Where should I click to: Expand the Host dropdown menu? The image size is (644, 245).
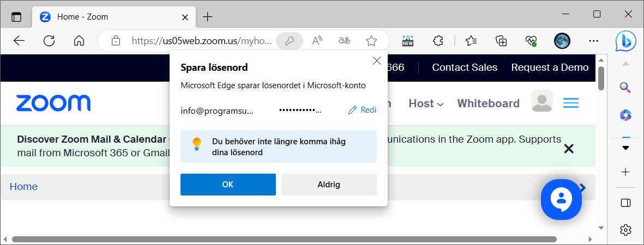426,103
